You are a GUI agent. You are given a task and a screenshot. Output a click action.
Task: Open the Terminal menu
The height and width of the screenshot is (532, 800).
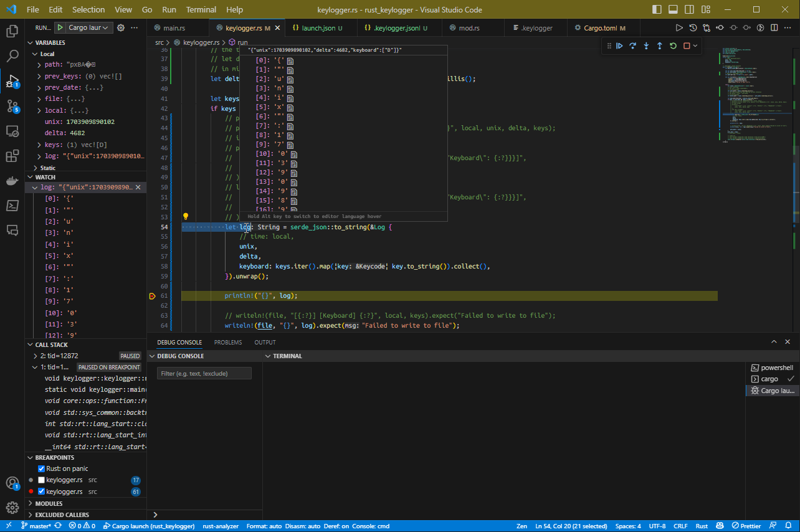pos(201,9)
